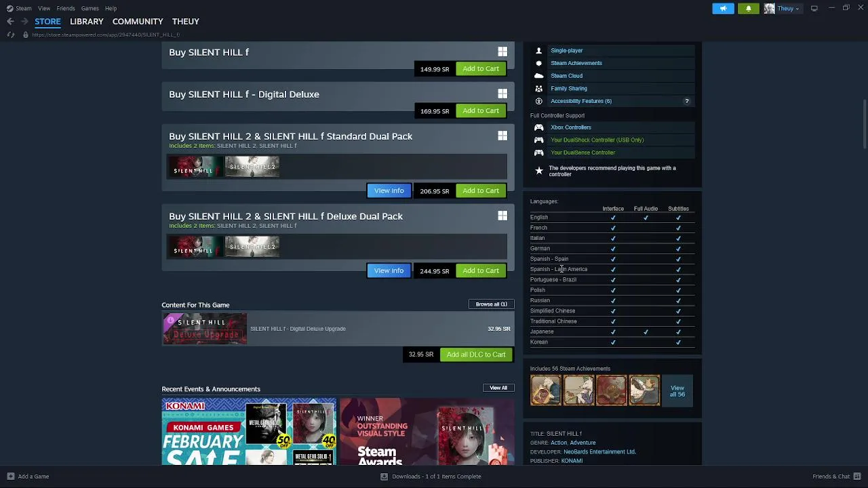Click the Accessibility Features icon
Screen dimensions: 868x488
pos(539,101)
